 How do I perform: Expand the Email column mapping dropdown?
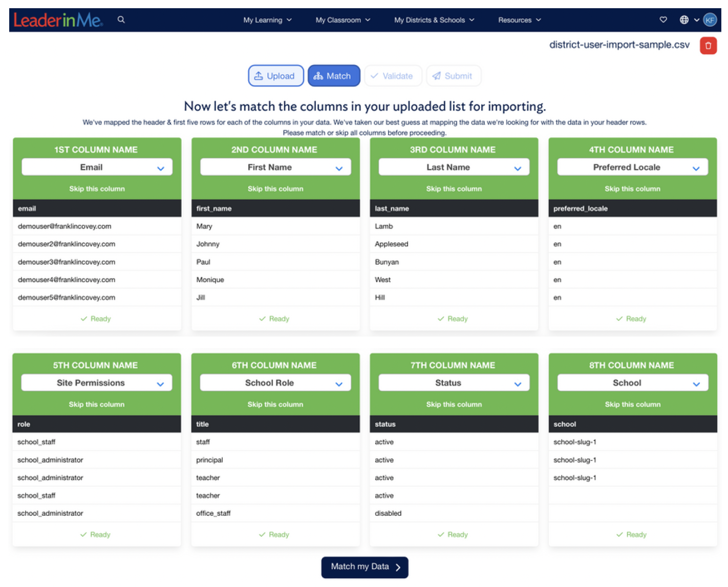pos(97,167)
